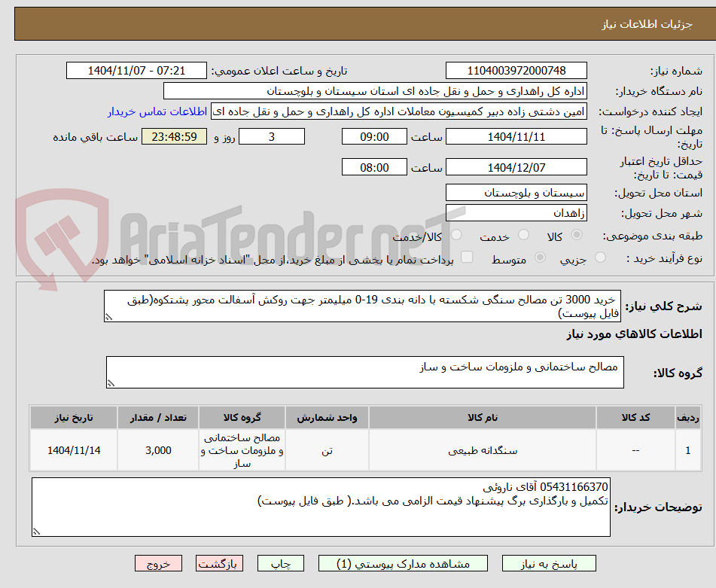Click the response deadline date 1404/11/11
716x588 pixels.
coord(516,136)
